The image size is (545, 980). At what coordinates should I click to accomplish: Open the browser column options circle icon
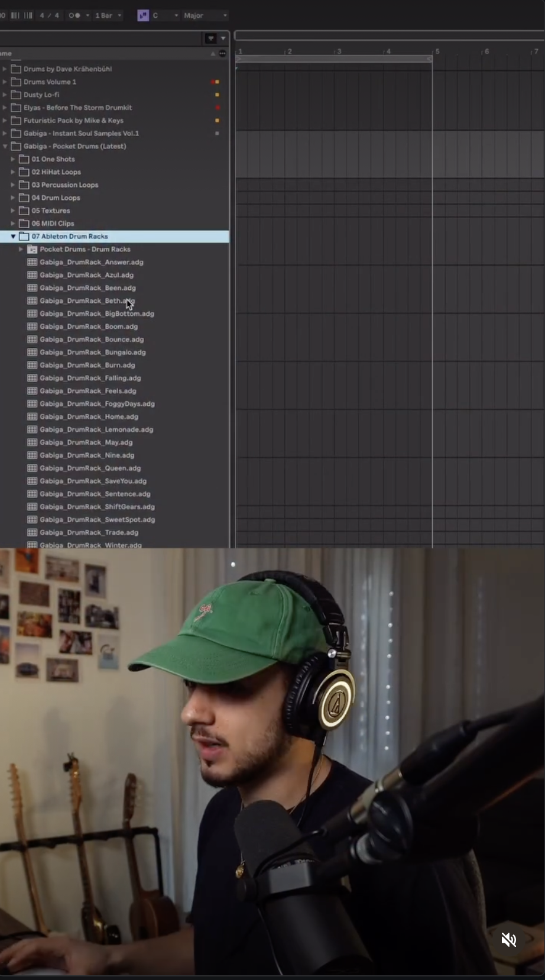coord(222,53)
